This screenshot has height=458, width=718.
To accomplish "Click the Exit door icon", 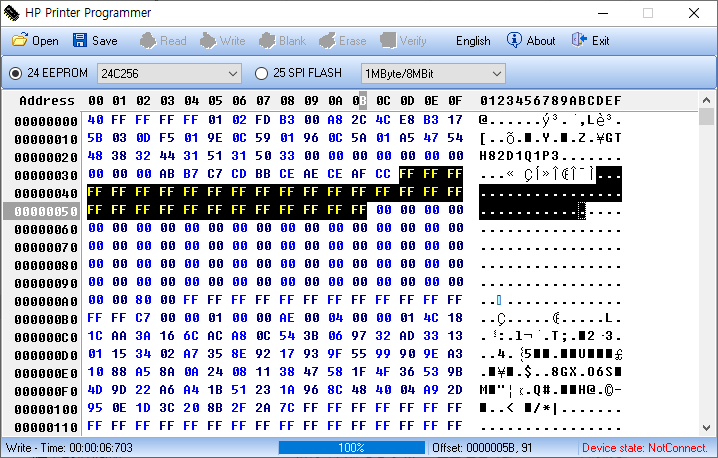I will (579, 40).
